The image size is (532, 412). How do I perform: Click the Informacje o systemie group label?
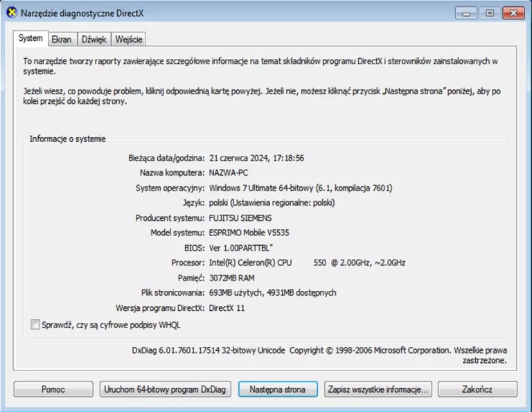[x=67, y=139]
